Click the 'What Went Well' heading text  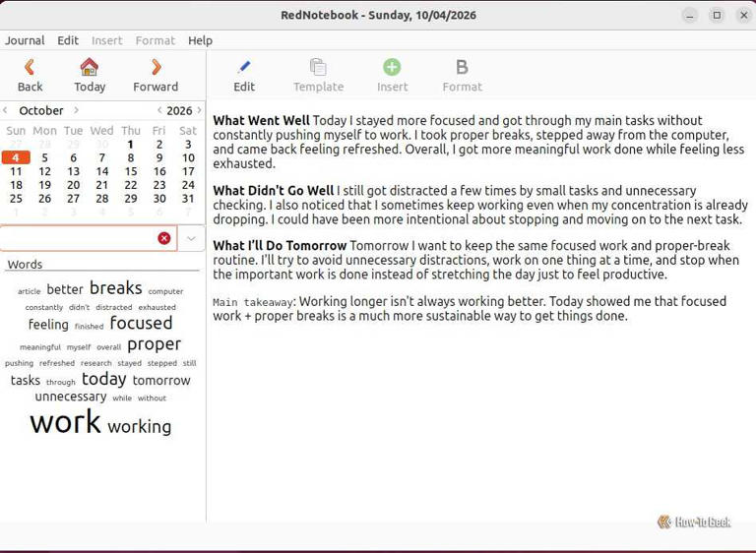(261, 120)
